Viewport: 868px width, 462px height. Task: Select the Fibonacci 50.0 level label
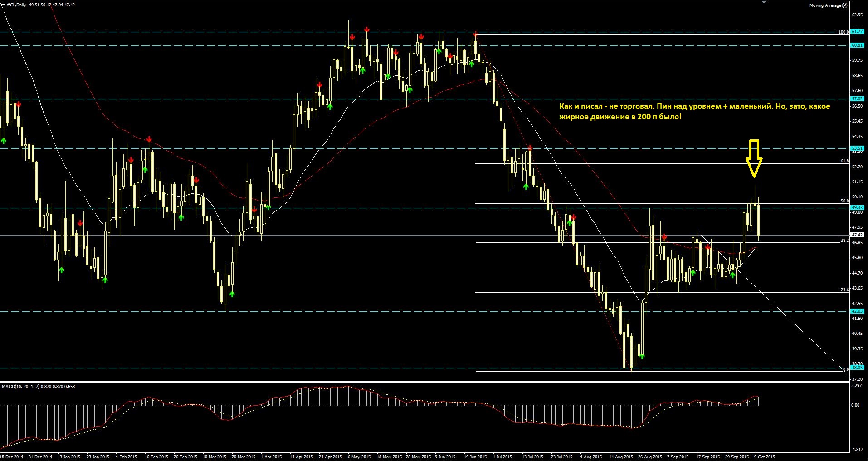pos(844,201)
